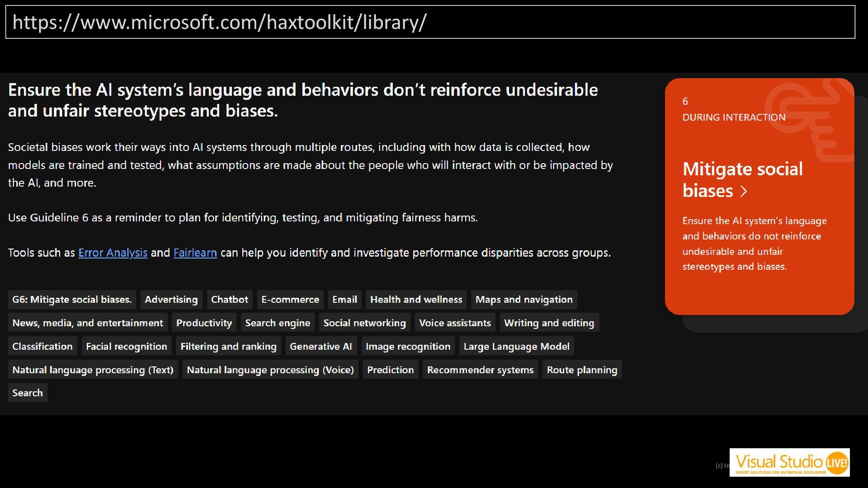
Task: Click the card description about stereotypes and biases
Action: [755, 244]
